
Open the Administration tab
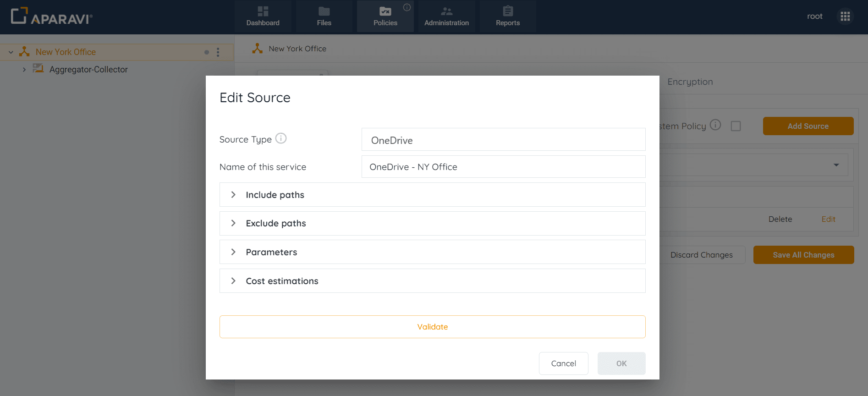(x=446, y=16)
